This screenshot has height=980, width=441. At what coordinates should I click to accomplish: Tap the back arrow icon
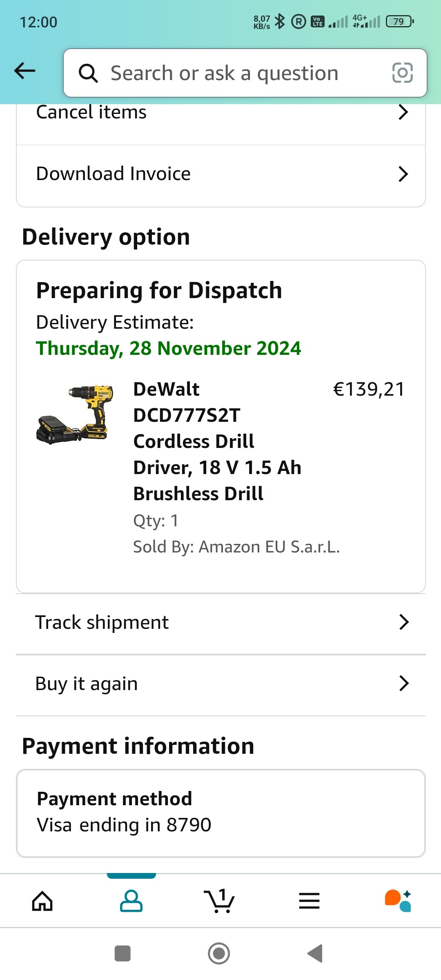pyautogui.click(x=25, y=71)
